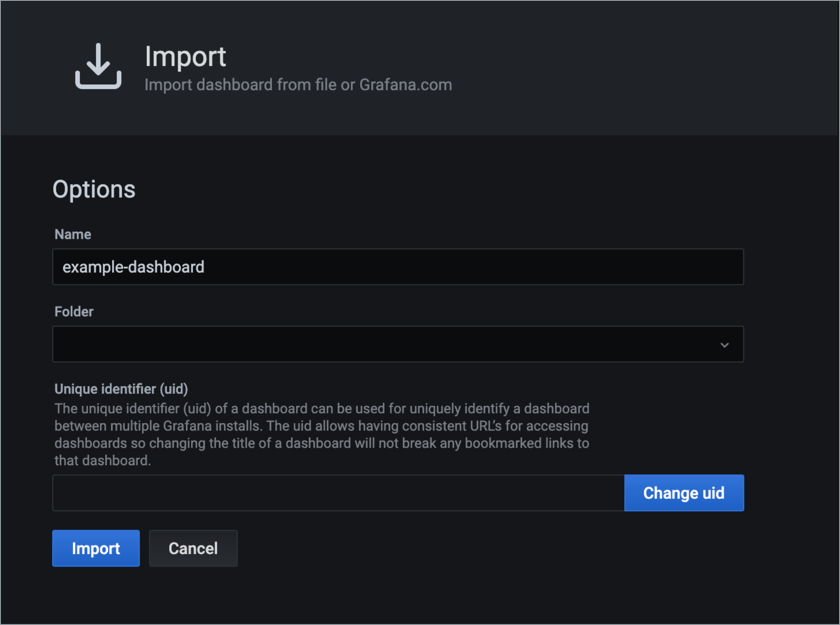Click the Options section heading
The height and width of the screenshot is (625, 840).
(x=94, y=189)
